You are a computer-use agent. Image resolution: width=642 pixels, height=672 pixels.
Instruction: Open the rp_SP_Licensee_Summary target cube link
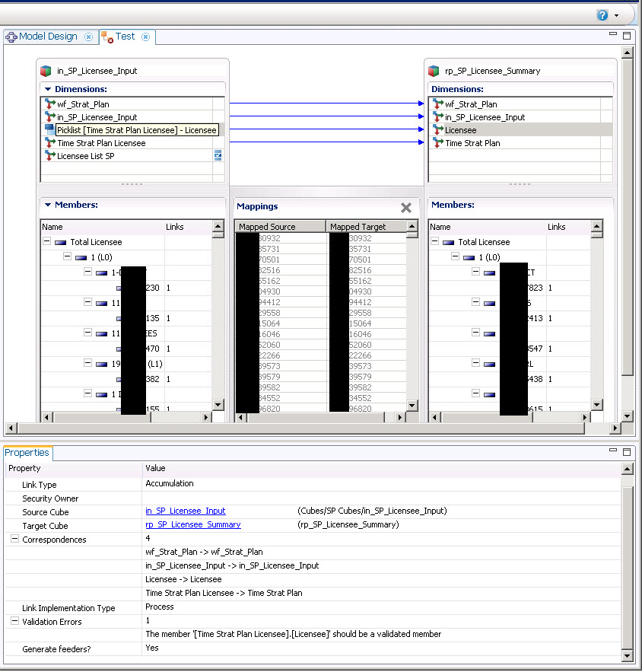tap(192, 525)
